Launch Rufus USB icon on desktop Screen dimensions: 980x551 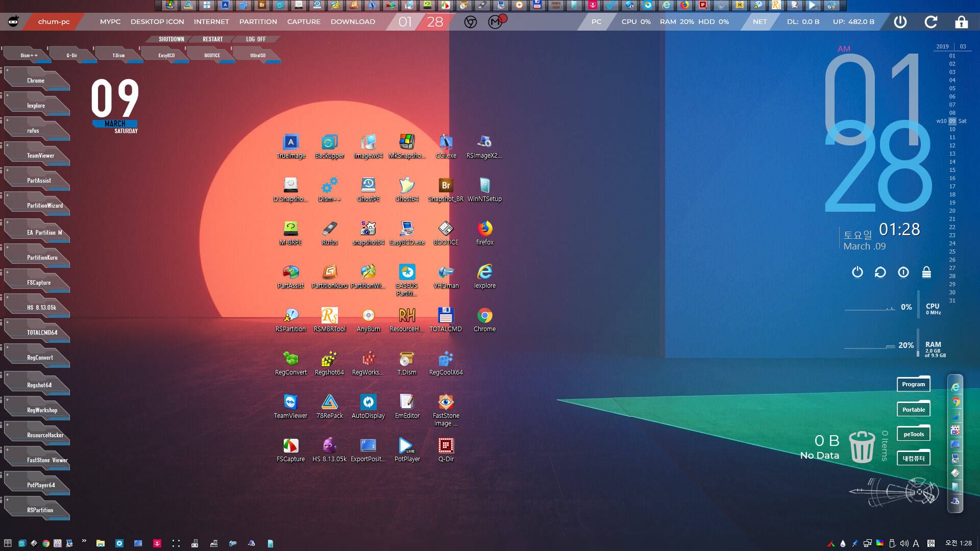[x=329, y=233]
